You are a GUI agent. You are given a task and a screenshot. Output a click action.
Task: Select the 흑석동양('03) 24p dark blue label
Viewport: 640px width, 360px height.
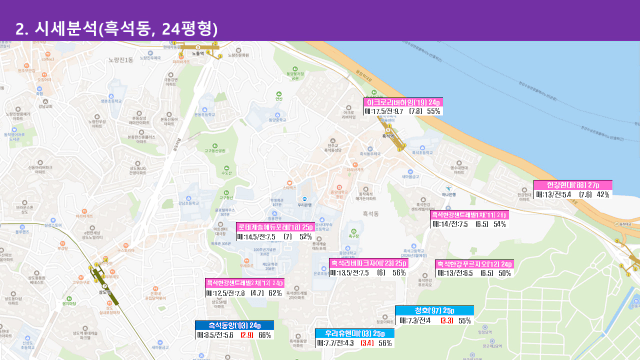click(x=234, y=325)
